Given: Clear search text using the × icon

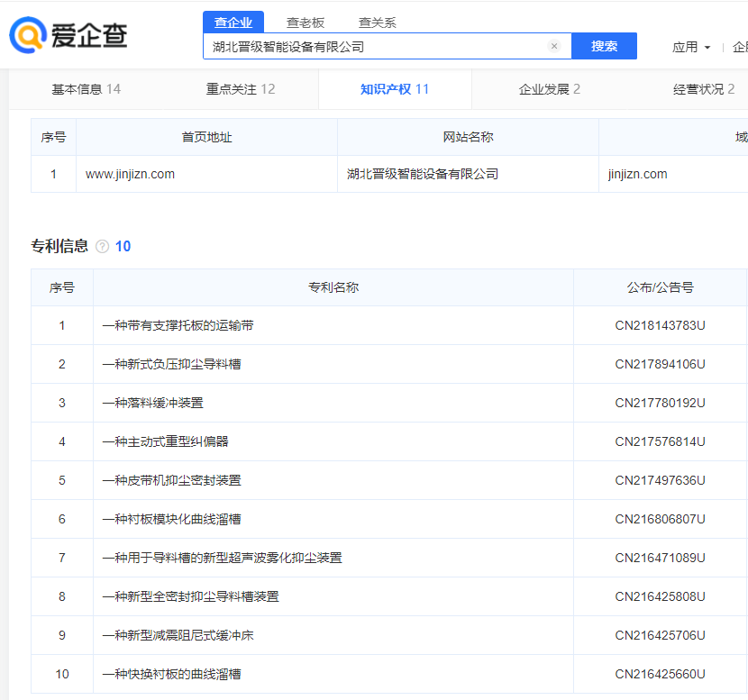Looking at the screenshot, I should tap(554, 46).
